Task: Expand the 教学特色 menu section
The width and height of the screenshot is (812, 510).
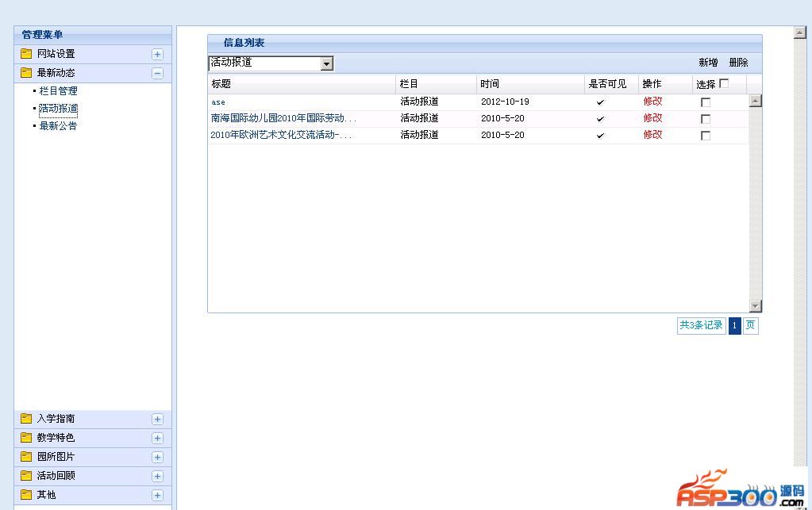Action: click(157, 438)
